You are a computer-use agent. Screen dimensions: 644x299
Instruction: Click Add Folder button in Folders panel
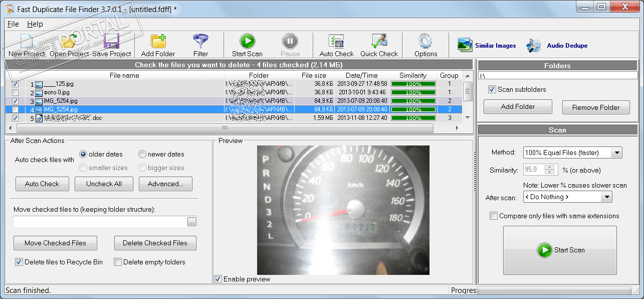518,106
